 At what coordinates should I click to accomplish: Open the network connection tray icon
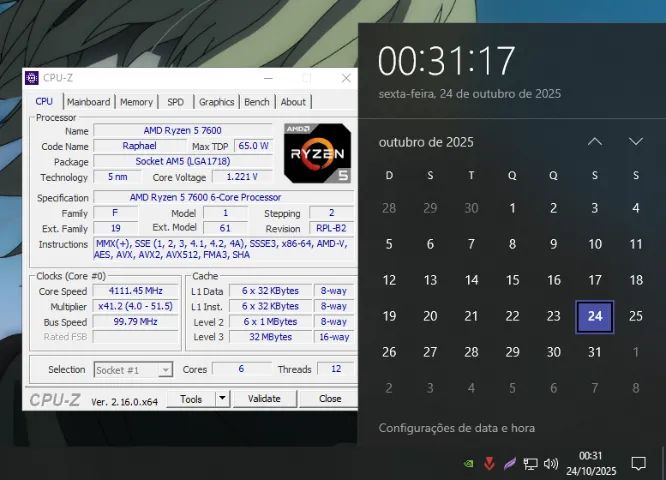530,463
